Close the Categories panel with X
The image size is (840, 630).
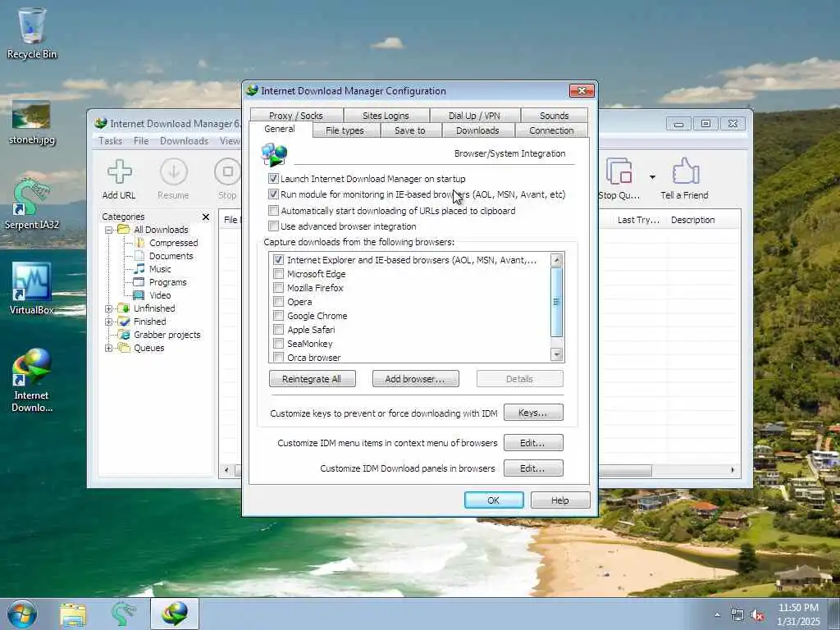[x=206, y=217]
